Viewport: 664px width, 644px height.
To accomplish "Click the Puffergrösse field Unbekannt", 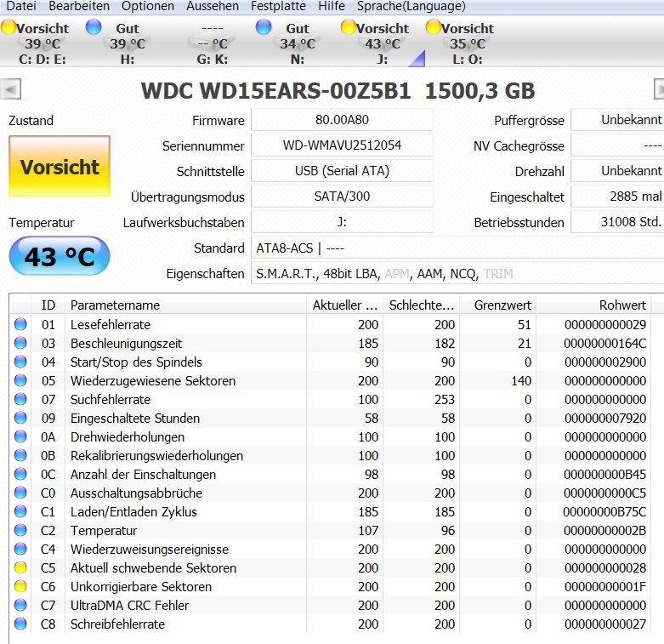I will [617, 120].
